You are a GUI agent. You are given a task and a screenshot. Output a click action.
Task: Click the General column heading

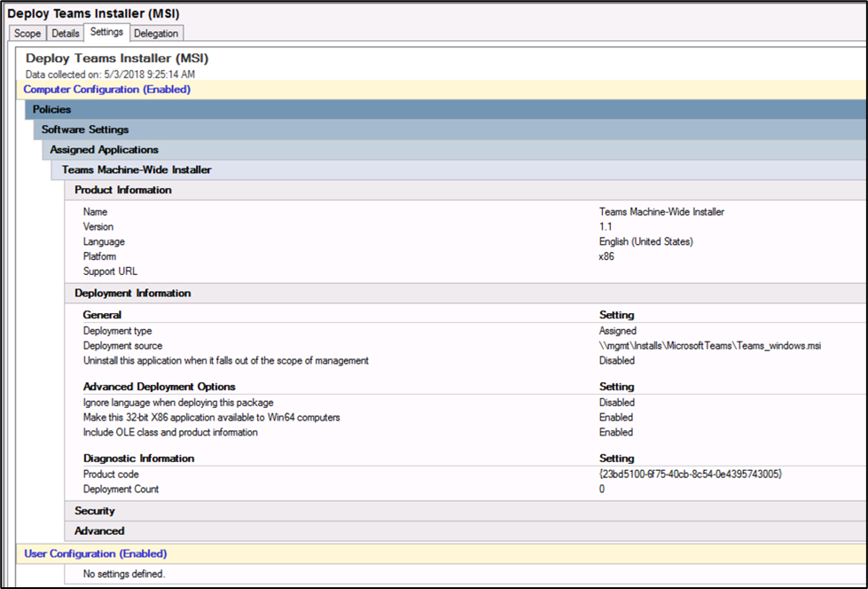pos(102,315)
